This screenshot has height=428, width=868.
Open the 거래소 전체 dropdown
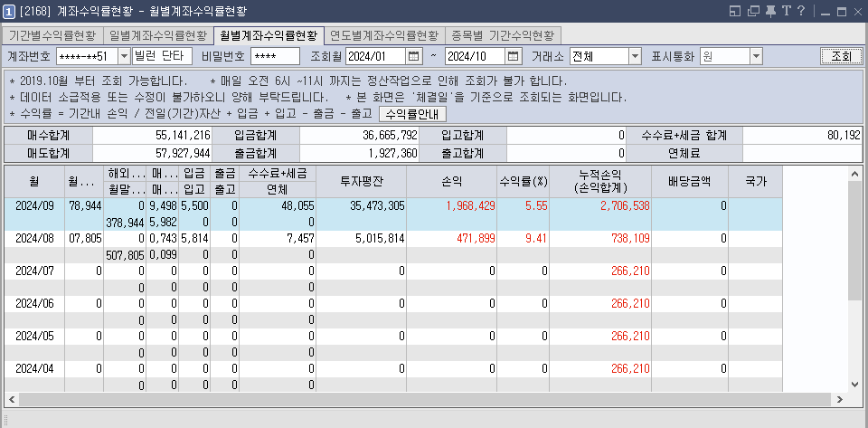(635, 56)
